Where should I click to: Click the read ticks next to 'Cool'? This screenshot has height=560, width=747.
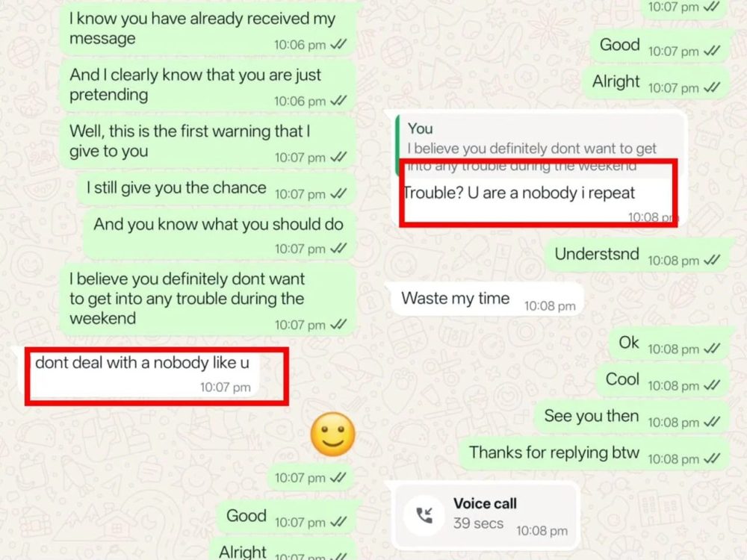pos(712,385)
